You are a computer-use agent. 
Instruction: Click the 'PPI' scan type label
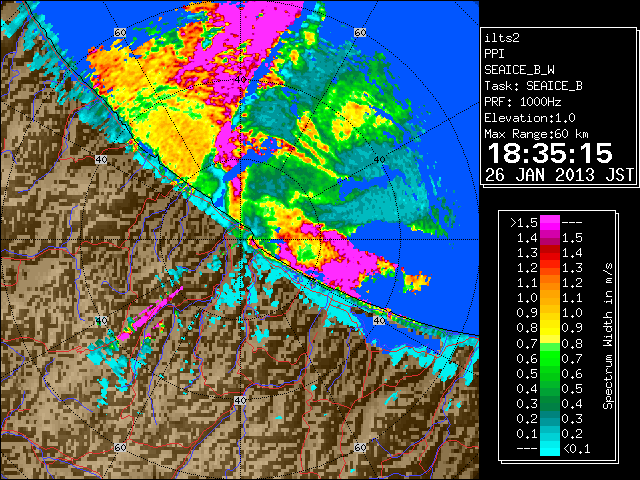point(494,54)
